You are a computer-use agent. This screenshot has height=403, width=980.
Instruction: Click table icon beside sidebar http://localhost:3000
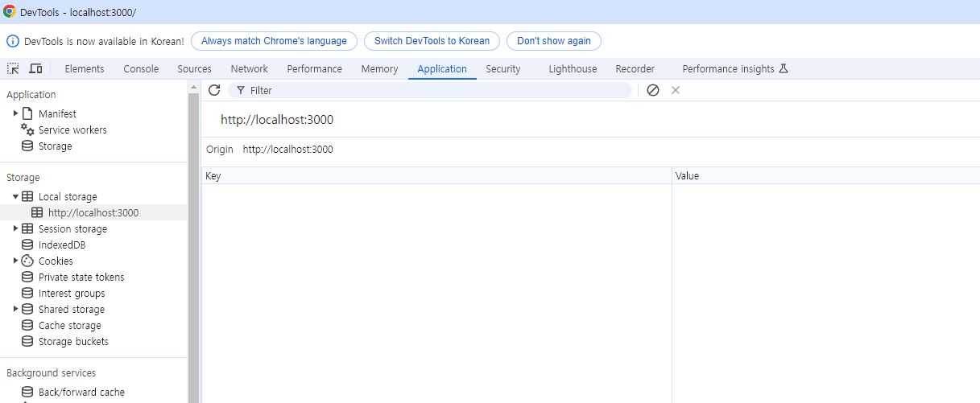pyautogui.click(x=37, y=212)
